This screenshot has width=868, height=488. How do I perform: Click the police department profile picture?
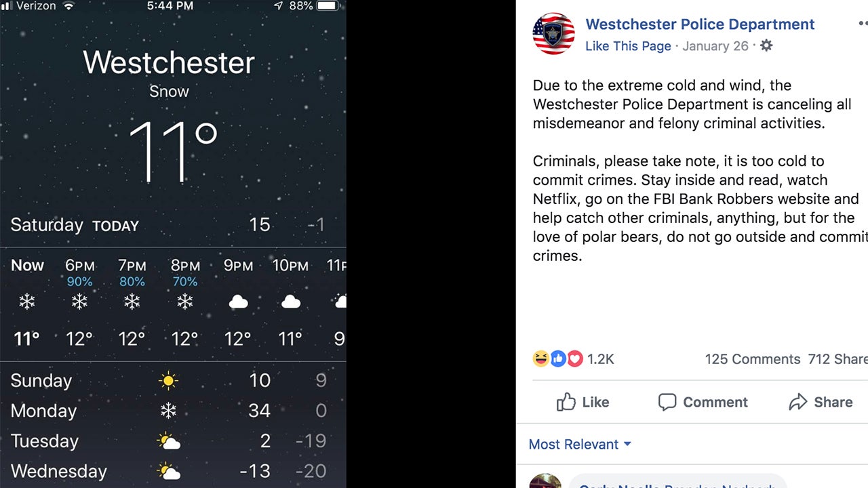pos(553,34)
